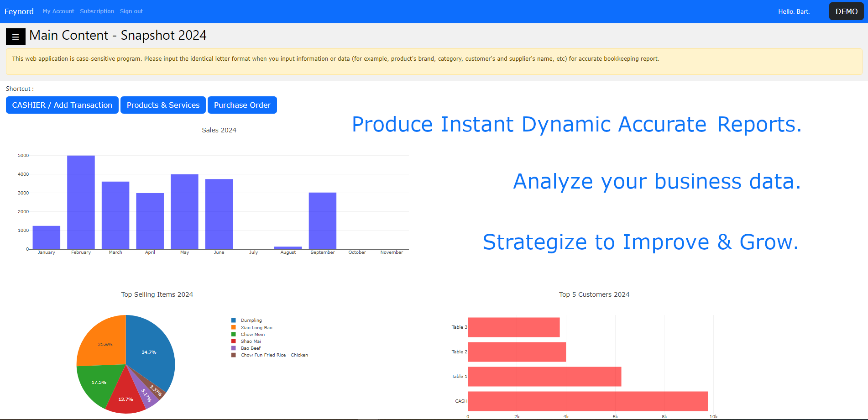The height and width of the screenshot is (420, 868).
Task: Click the February sales bar
Action: coord(81,203)
